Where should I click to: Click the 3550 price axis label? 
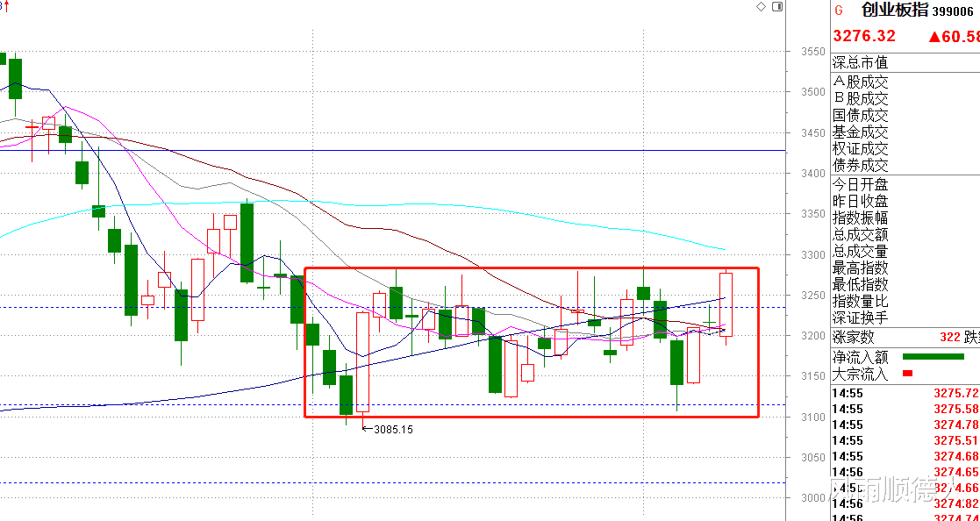(x=812, y=51)
